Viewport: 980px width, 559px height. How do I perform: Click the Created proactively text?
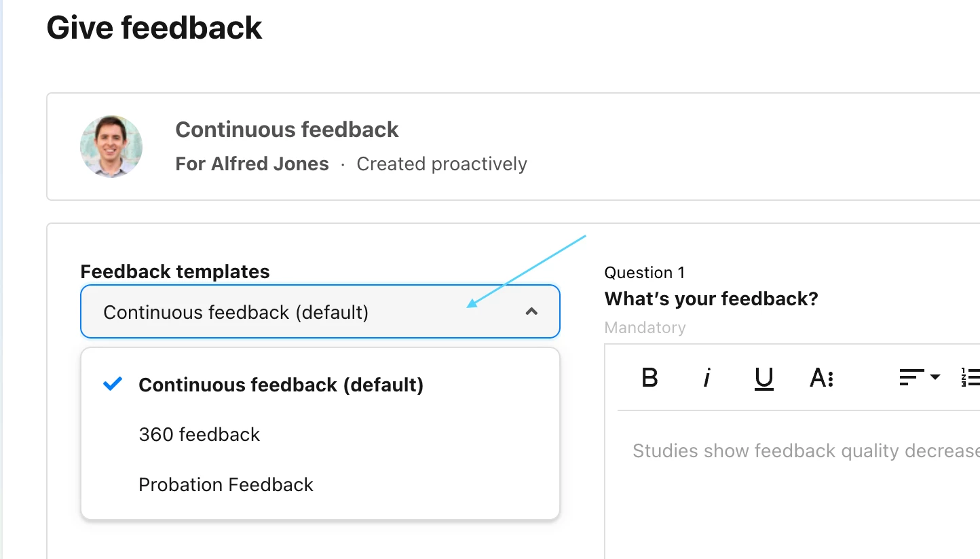[442, 164]
